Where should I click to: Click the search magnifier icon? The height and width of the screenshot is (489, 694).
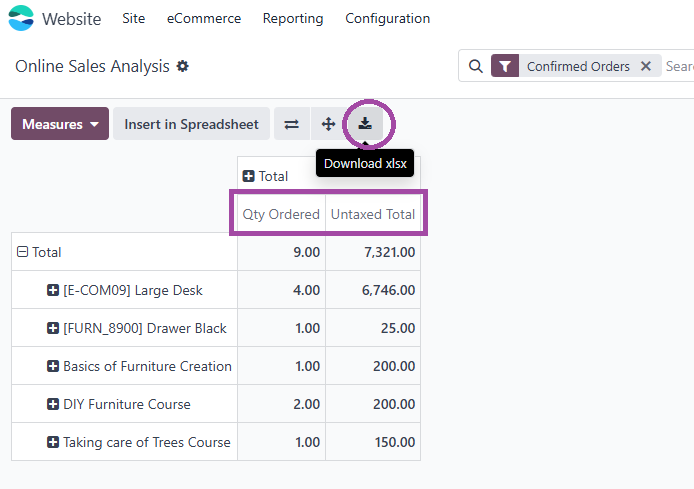(475, 66)
